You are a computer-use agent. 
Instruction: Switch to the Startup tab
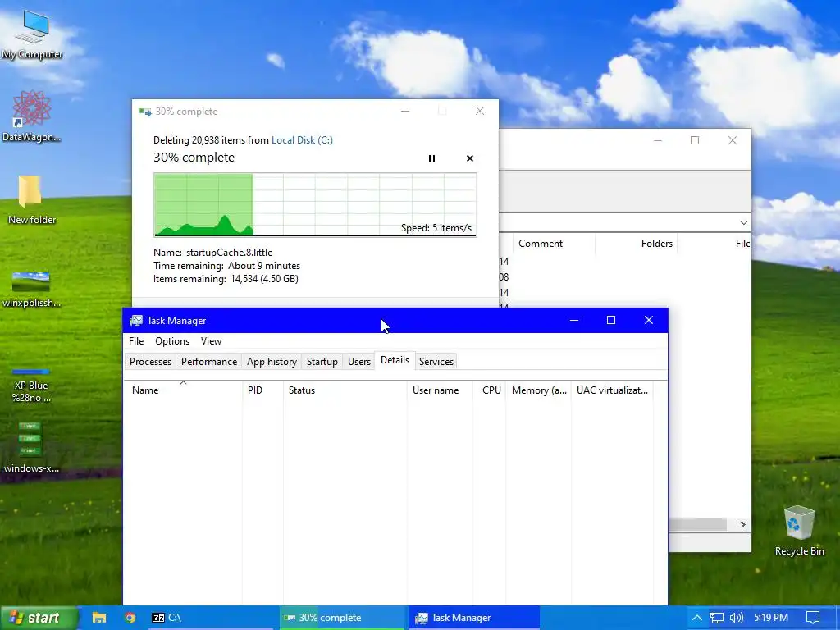coord(322,362)
